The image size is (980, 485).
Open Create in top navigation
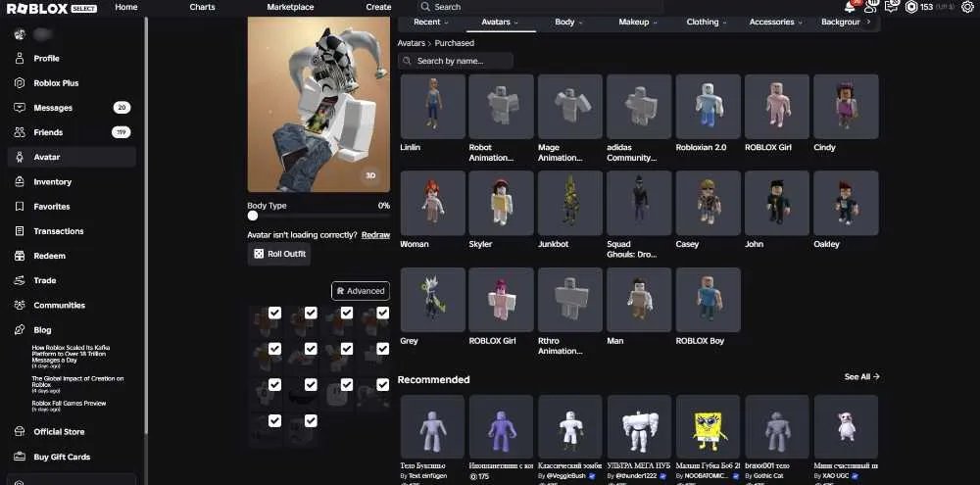[378, 7]
